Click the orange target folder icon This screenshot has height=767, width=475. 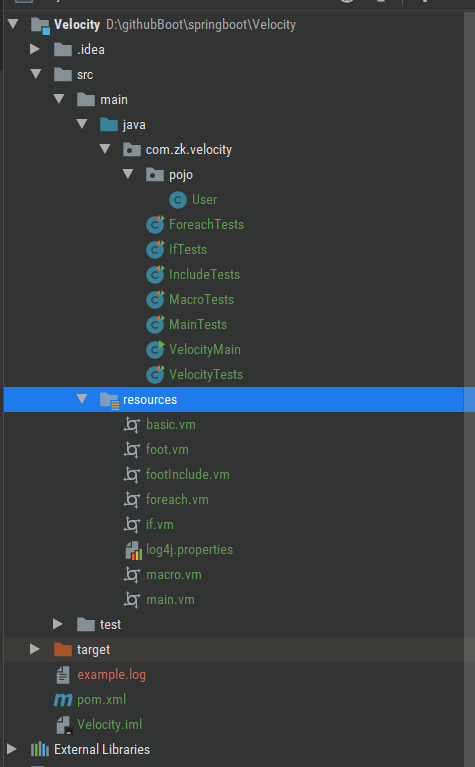(x=63, y=650)
